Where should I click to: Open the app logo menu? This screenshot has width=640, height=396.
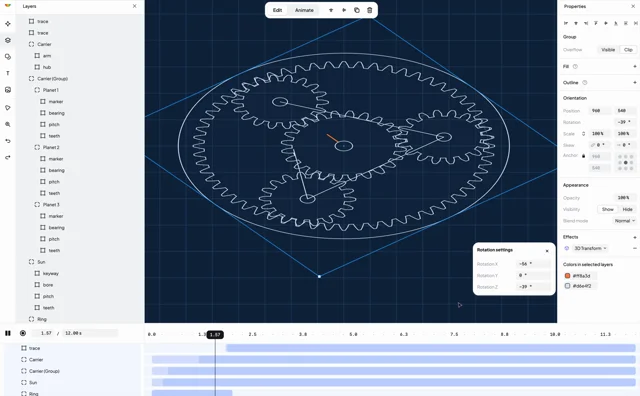[8, 5]
